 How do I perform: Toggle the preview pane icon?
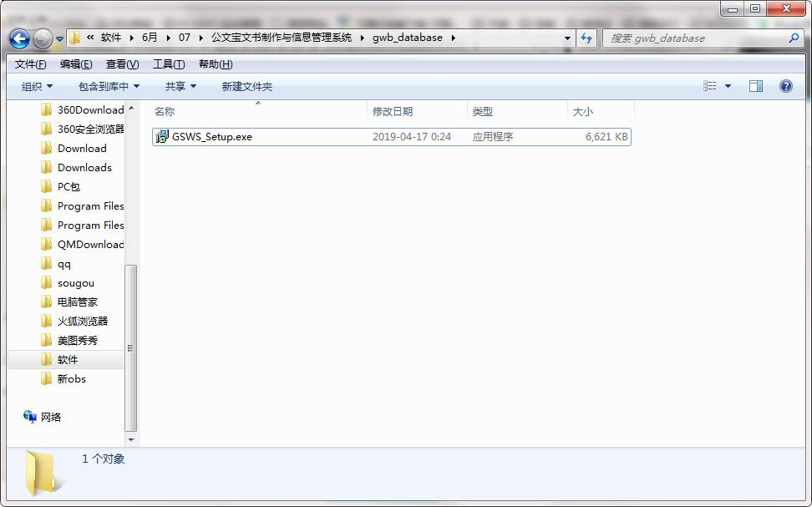756,85
